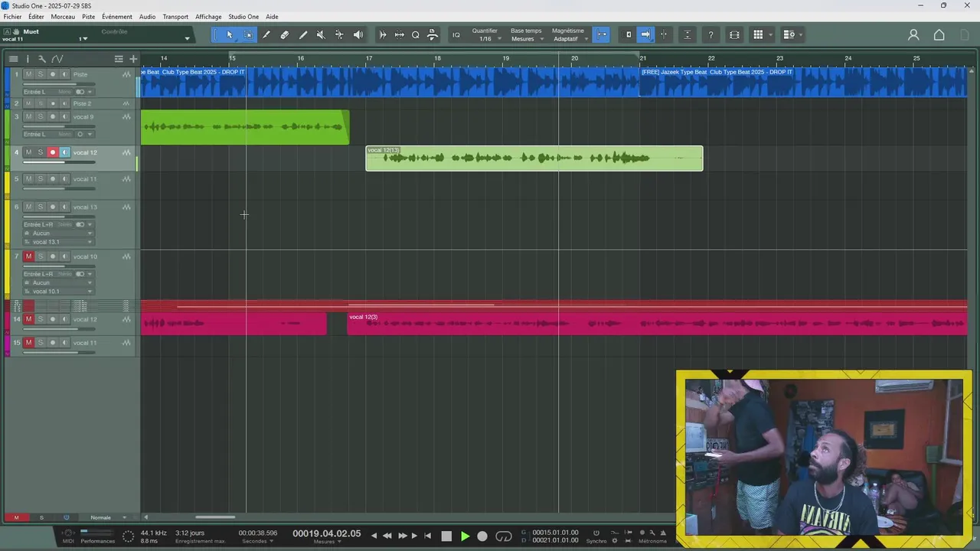980x551 pixels.
Task: Click the Record button in the transport
Action: coord(482,536)
